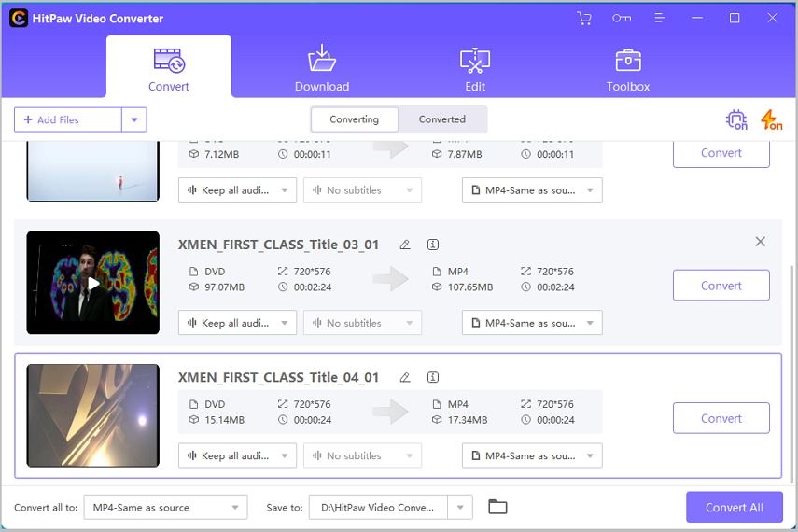Open audio track dropdown for Title_04_01
798x532 pixels.
pyautogui.click(x=237, y=456)
